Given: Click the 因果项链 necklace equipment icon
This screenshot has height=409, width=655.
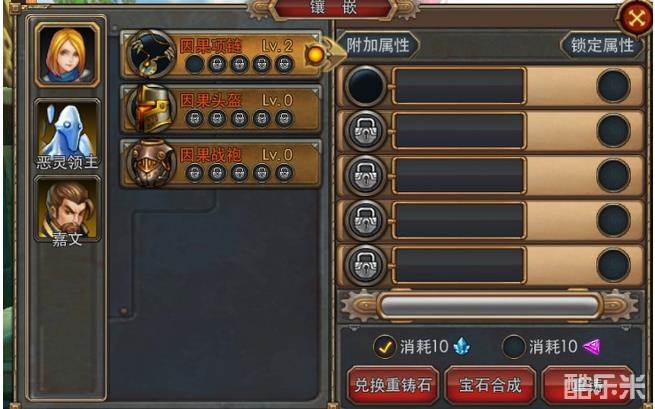Looking at the screenshot, I should [152, 54].
